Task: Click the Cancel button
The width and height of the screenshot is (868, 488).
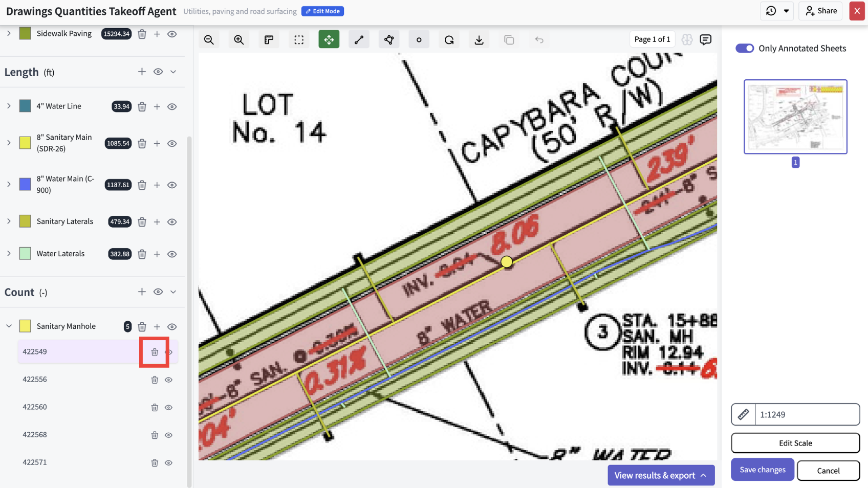Action: [828, 471]
